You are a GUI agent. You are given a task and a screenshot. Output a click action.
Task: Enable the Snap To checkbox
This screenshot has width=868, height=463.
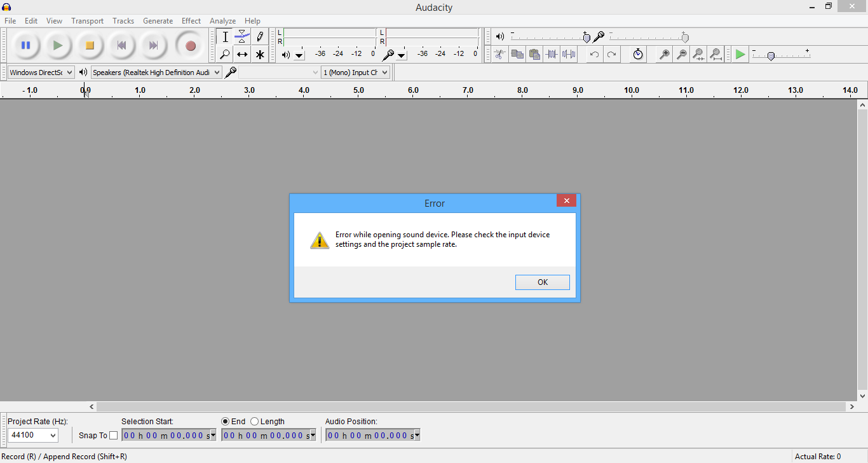click(x=114, y=436)
